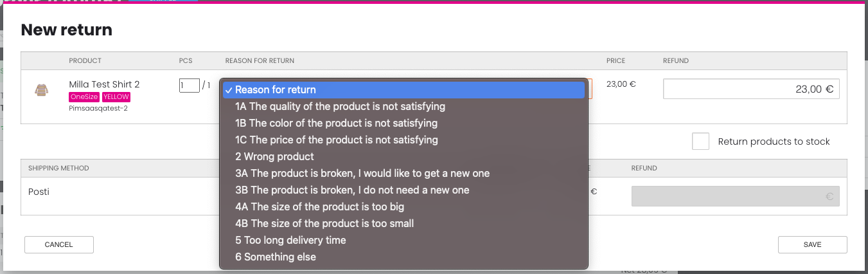The image size is (868, 274).
Task: Select '6 Something else' reason
Action: pyautogui.click(x=403, y=257)
